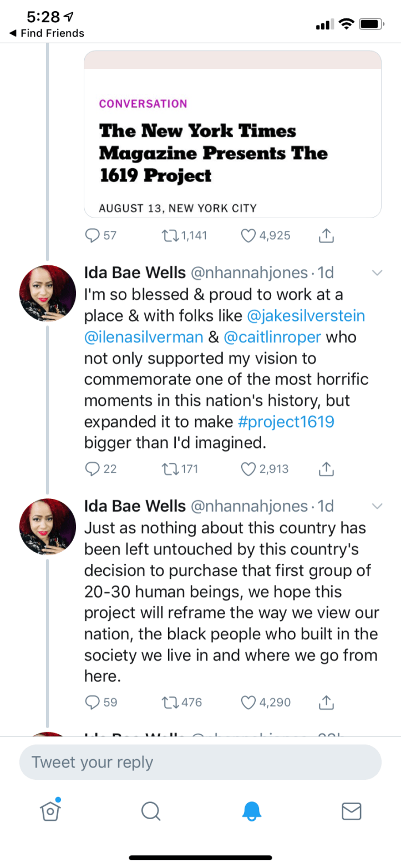The image size is (401, 868).
Task: Open replies on tweet with 22 comments
Action: click(92, 468)
